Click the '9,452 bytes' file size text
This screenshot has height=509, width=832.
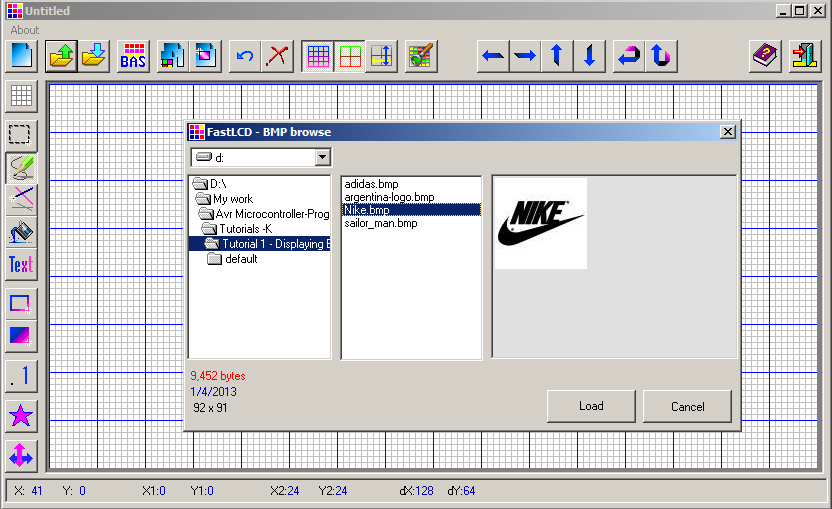coord(218,376)
